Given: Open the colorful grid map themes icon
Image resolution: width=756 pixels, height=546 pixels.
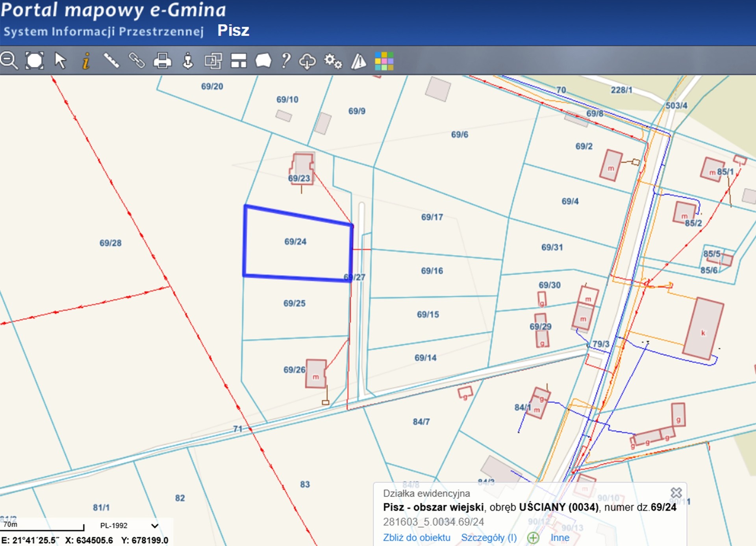Looking at the screenshot, I should (x=384, y=61).
